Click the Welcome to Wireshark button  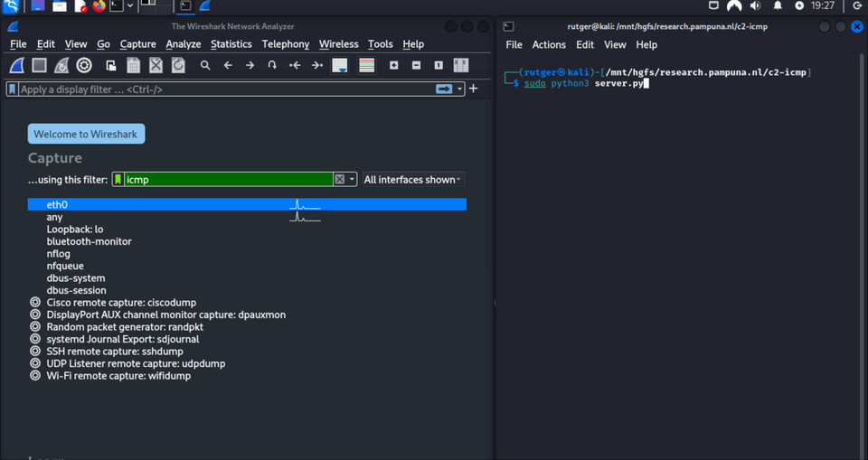point(87,134)
